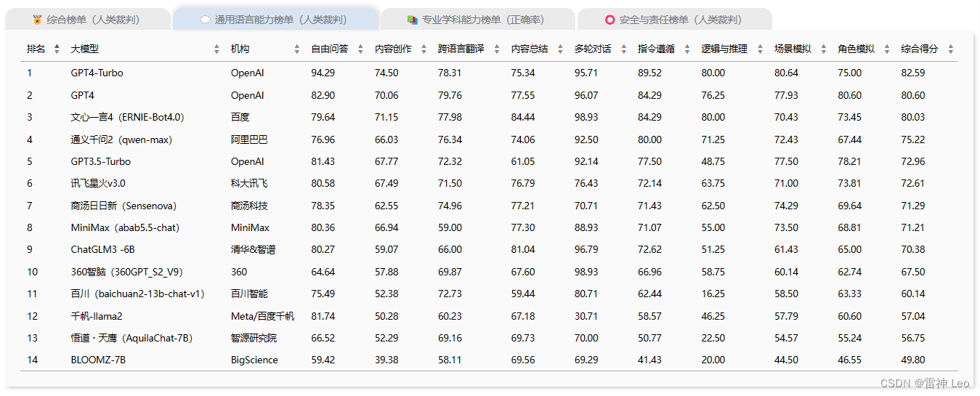980x396 pixels.
Task: Sort by 内容创作 column arrows
Action: tap(424, 49)
